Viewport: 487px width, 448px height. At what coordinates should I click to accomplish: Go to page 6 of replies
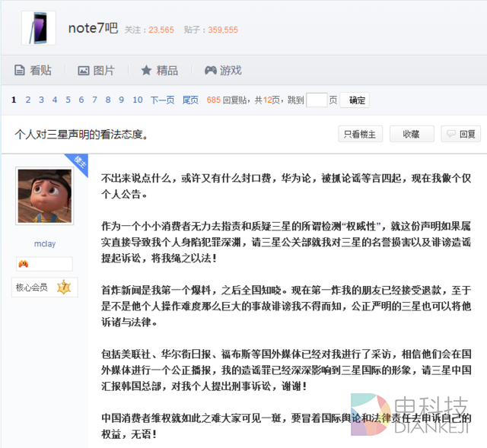click(81, 100)
